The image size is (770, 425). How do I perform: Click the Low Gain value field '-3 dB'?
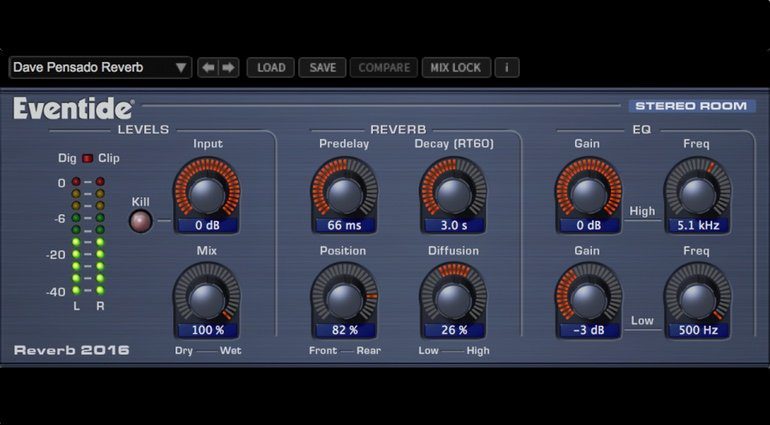pos(588,330)
